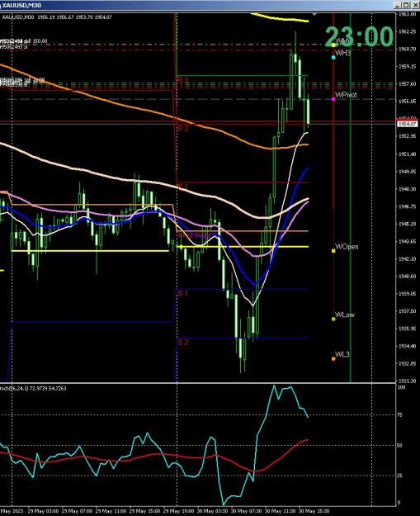Click the S 1 support label
Viewport: 420px width, 516px height.
point(183,293)
